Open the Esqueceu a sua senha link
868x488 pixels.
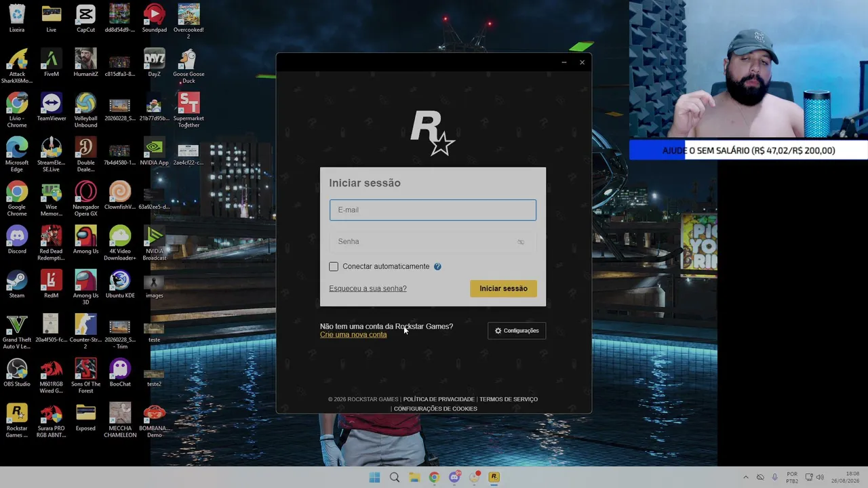point(368,289)
